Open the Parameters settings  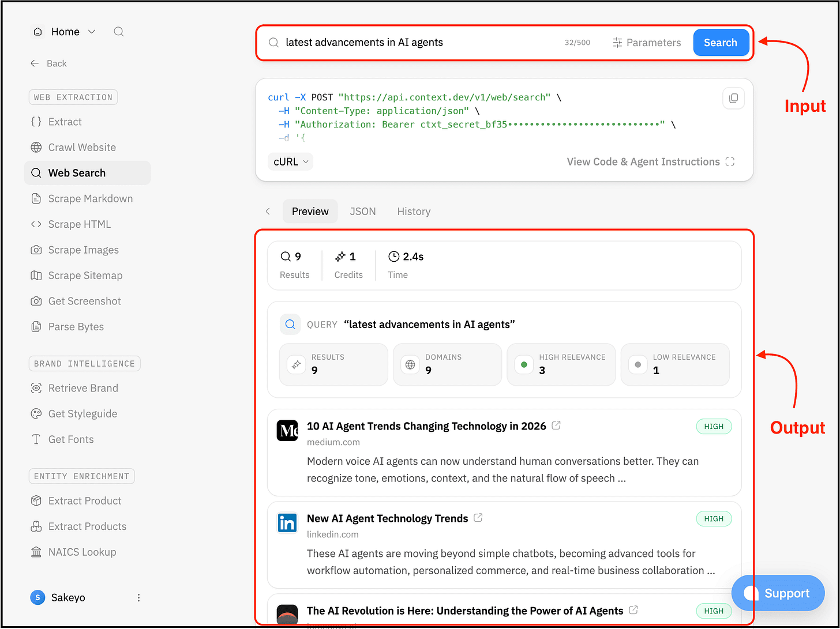tap(647, 43)
